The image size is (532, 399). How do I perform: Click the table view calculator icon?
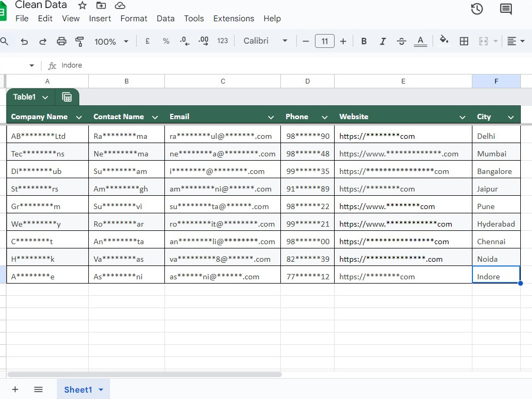click(x=67, y=97)
